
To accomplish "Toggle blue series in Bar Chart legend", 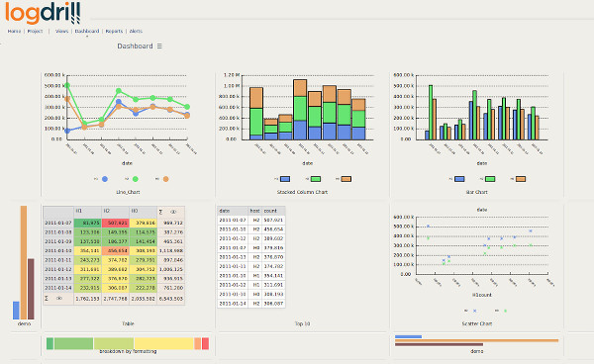I will pos(459,179).
